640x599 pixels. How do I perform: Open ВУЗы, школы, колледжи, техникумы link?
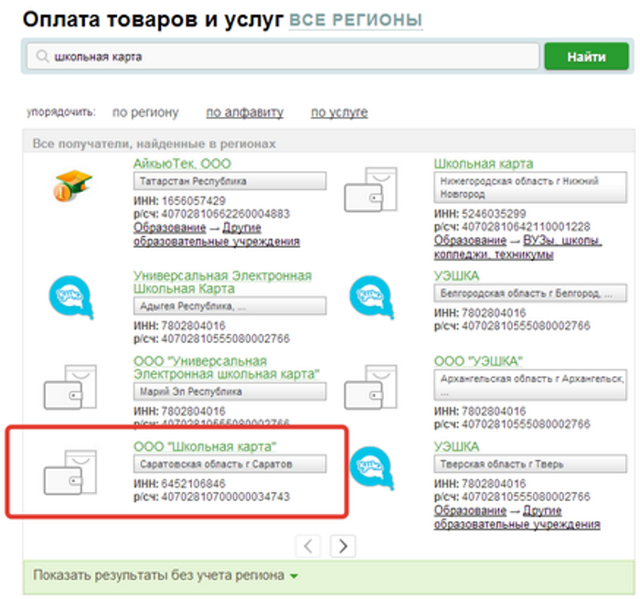pos(518,248)
